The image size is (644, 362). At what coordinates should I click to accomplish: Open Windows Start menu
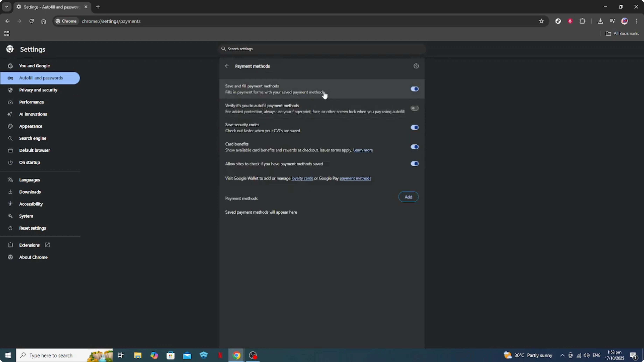click(8, 355)
